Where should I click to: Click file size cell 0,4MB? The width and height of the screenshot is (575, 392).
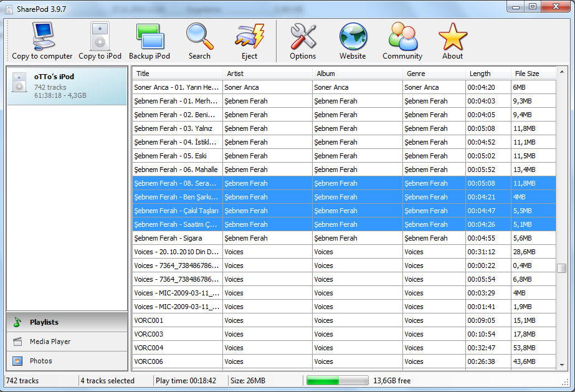[x=533, y=265]
